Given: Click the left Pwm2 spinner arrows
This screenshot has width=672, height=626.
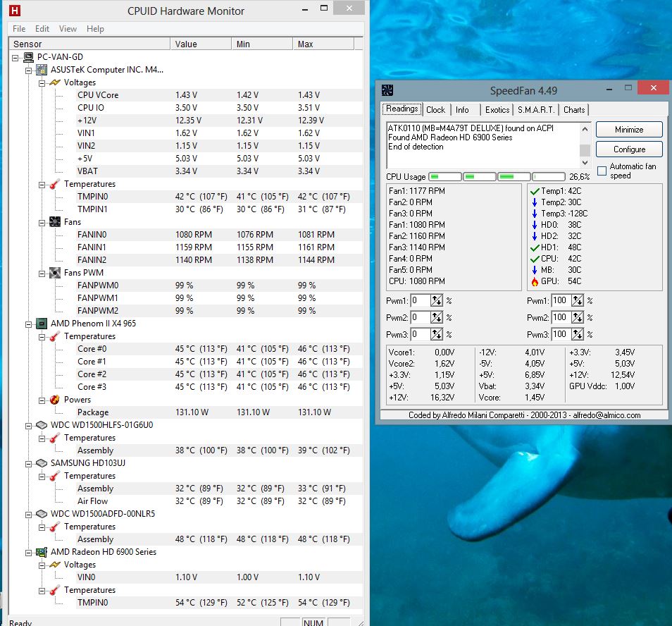Looking at the screenshot, I should [436, 318].
